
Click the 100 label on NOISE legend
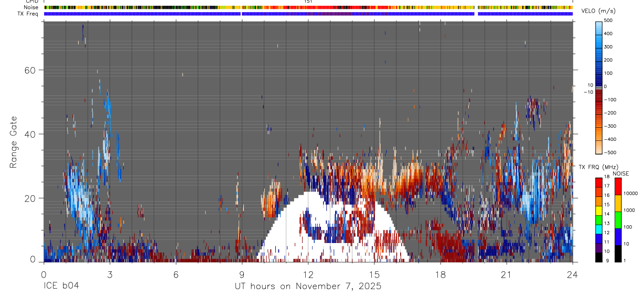click(628, 227)
